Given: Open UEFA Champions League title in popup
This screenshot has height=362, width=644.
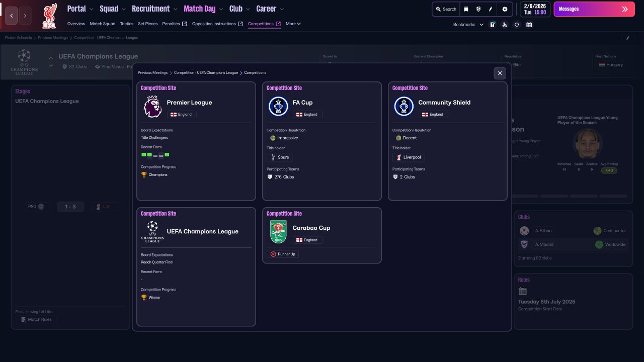Looking at the screenshot, I should click(x=203, y=232).
